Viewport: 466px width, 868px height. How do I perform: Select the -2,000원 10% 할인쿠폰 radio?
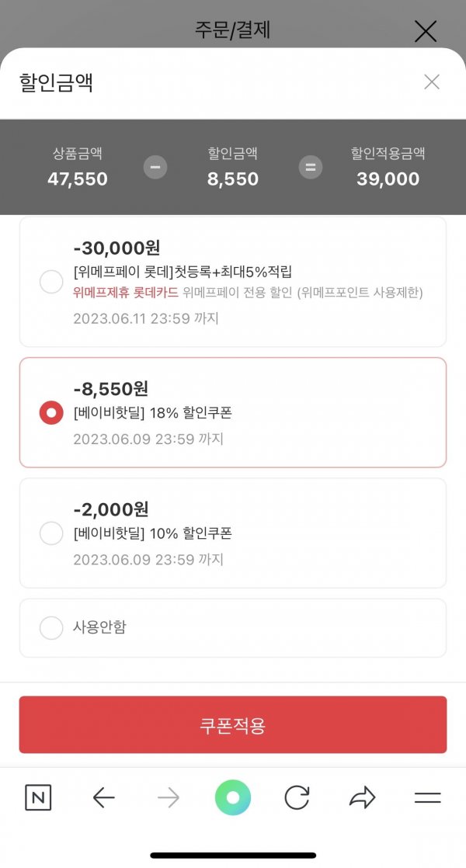coord(51,533)
